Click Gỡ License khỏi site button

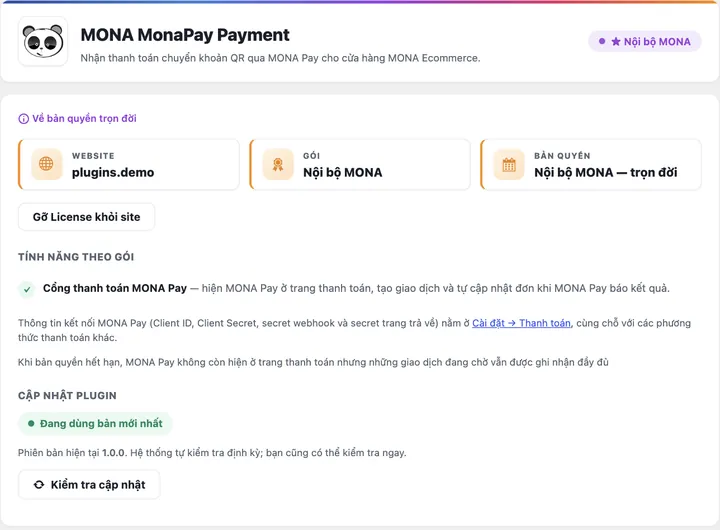pos(86,217)
